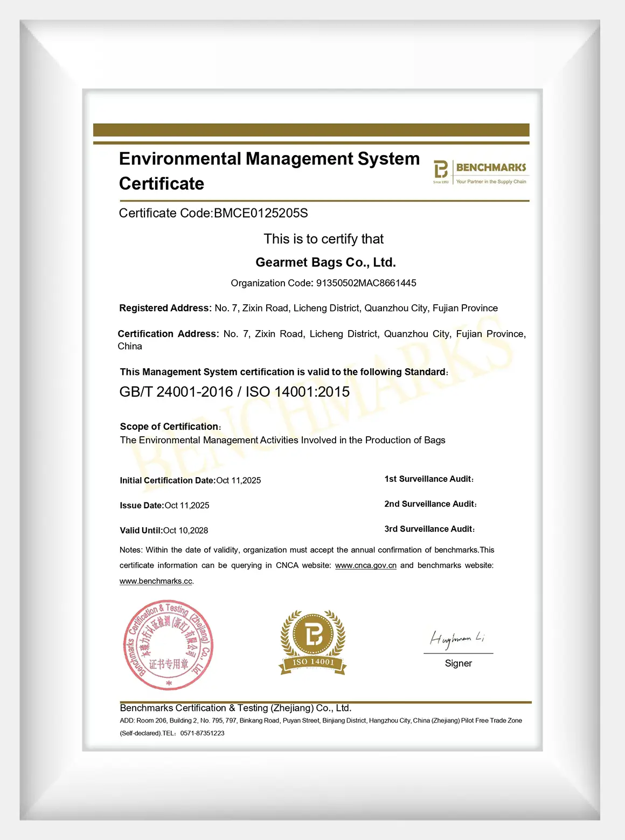
Task: Click 'This is to certify that'
Action: pos(324,239)
